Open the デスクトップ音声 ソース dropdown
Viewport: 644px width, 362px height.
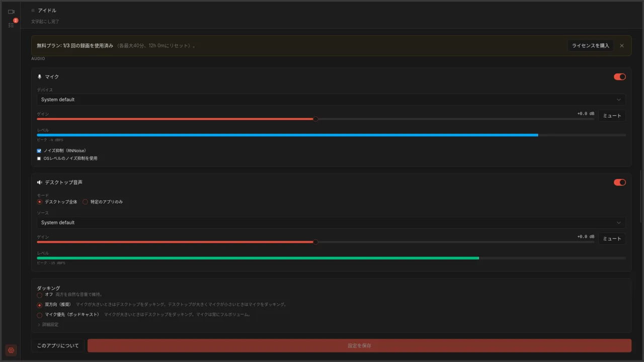(331, 223)
